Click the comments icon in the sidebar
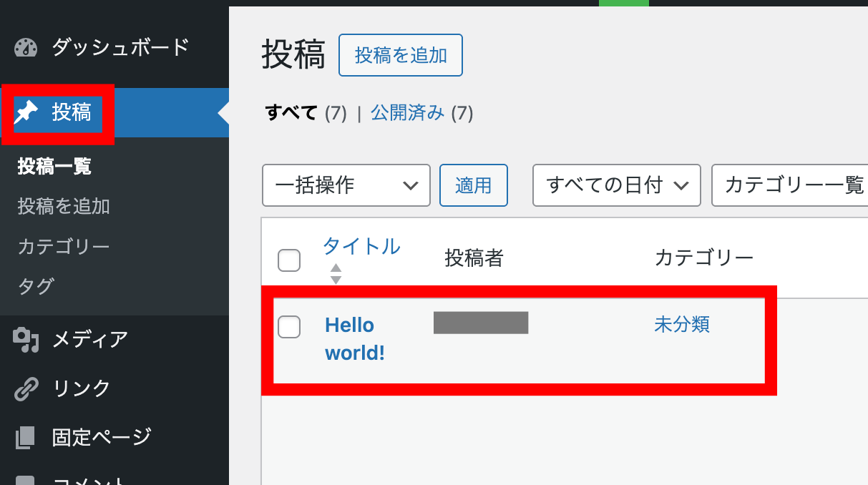Screen dimensions: 868x485 click(x=26, y=481)
